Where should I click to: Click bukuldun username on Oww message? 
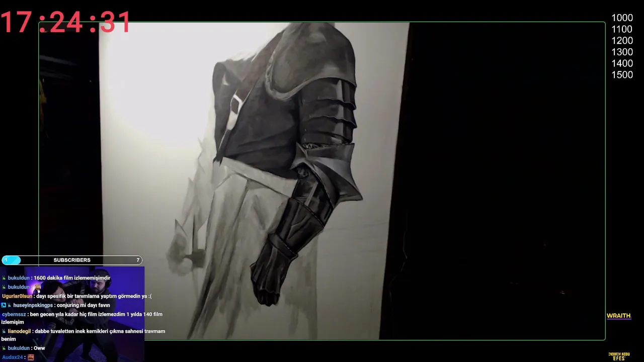tap(19, 348)
